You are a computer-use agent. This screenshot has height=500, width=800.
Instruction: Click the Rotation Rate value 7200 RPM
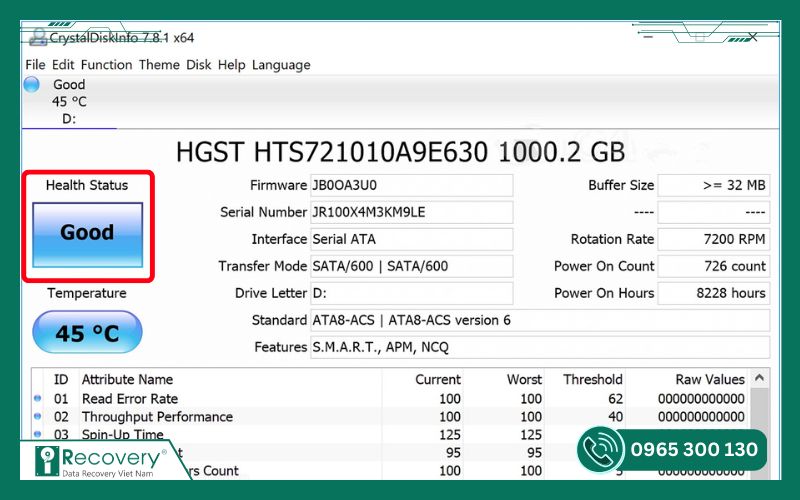713,239
